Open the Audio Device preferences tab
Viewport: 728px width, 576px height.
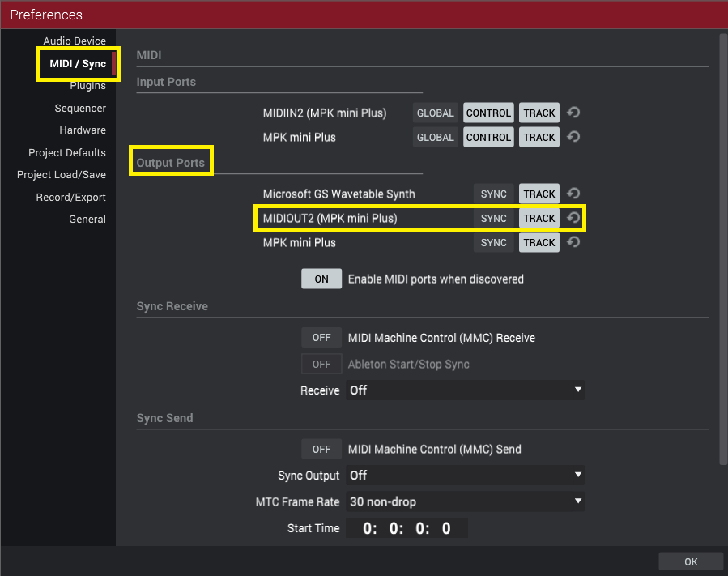point(75,41)
